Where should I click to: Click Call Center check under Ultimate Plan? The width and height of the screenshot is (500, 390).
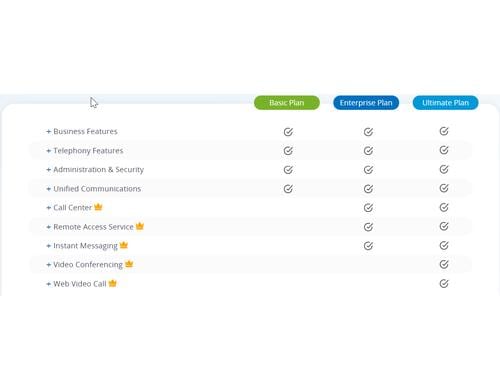tap(444, 207)
